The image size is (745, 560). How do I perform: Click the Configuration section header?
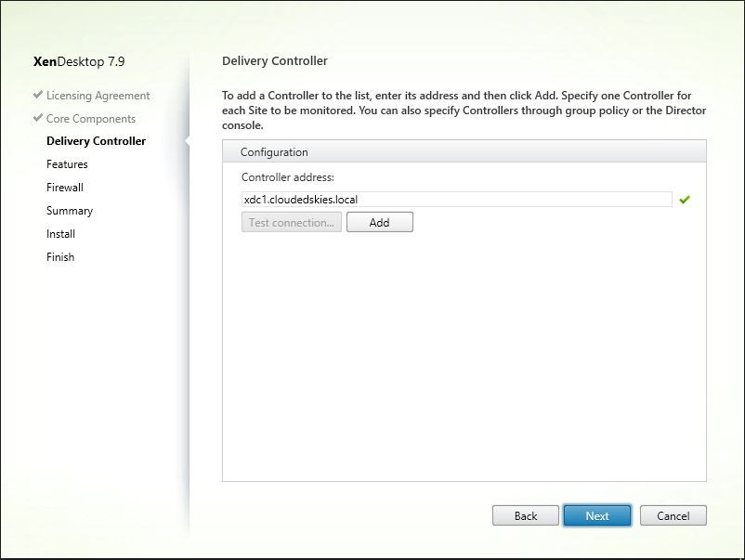pyautogui.click(x=464, y=152)
